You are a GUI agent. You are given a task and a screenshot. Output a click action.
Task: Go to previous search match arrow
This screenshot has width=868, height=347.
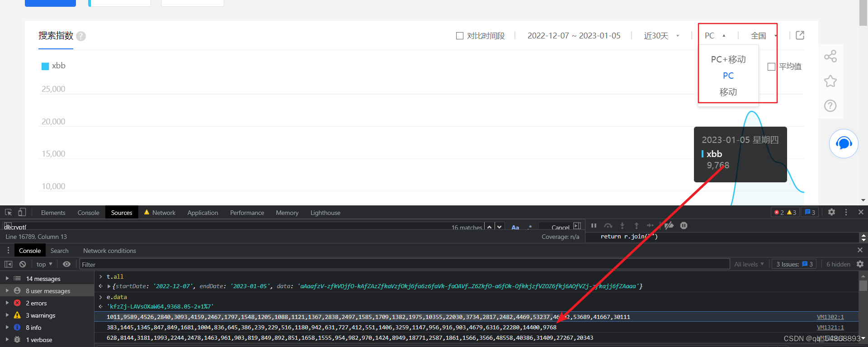[489, 227]
